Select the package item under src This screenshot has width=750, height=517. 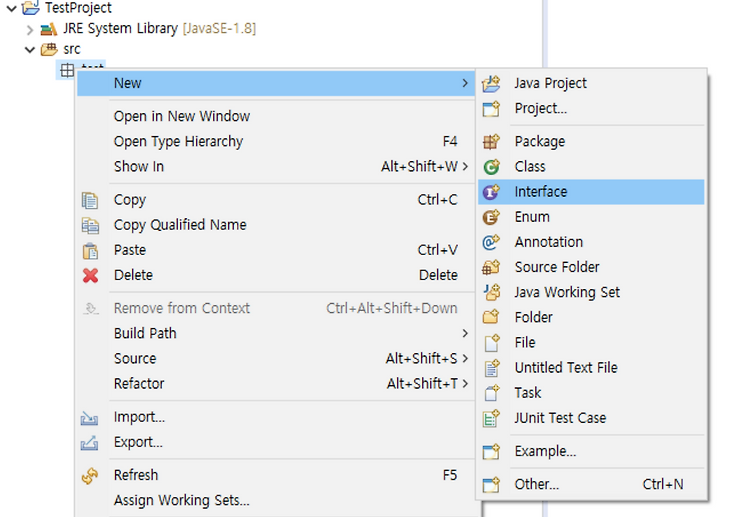coord(80,66)
